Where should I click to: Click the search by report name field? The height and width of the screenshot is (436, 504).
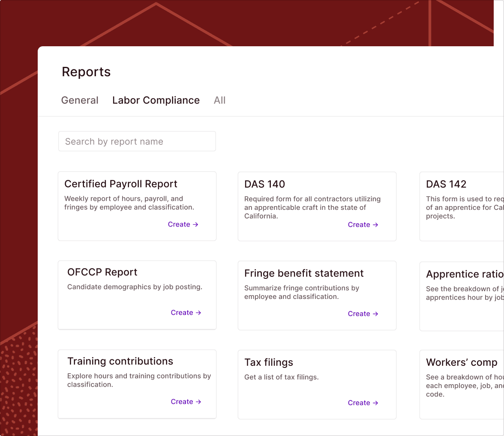coord(137,141)
